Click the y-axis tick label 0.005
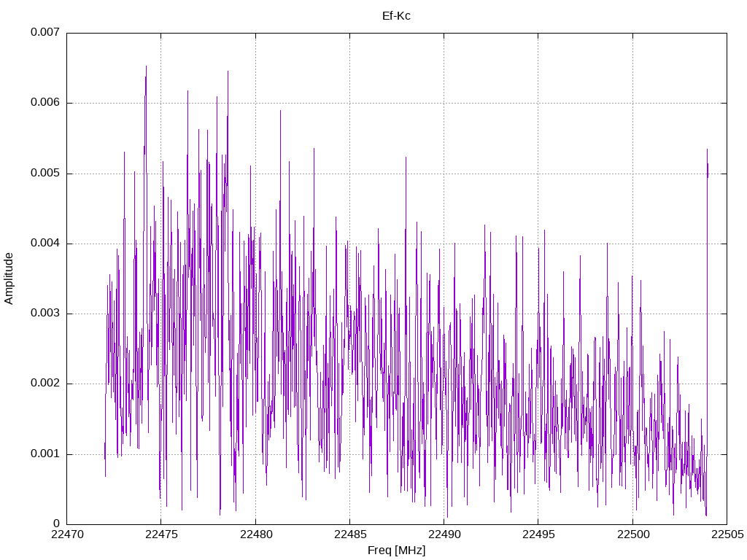 [45, 173]
